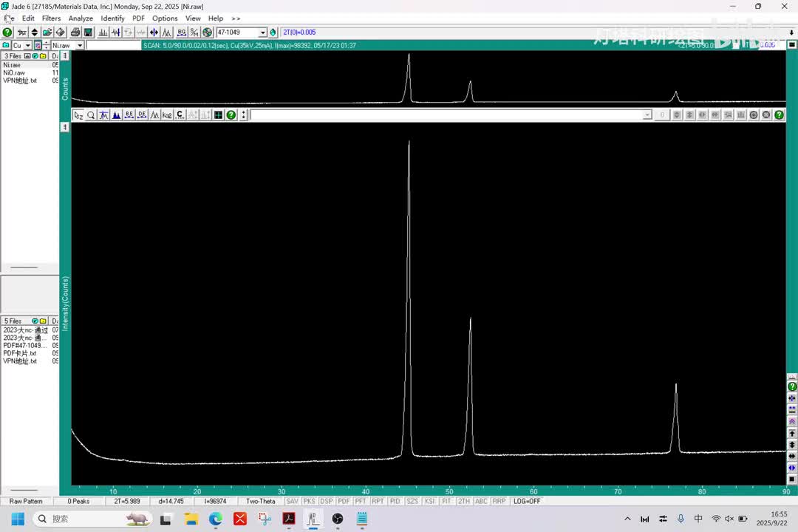Toggle the PDF status bar indicator

pyautogui.click(x=344, y=502)
